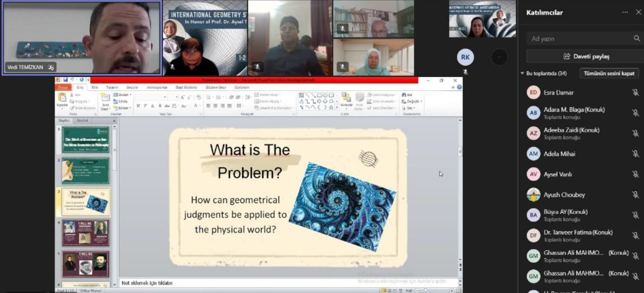Click the PowerPoint help question mark icon
644x293 pixels.
[x=459, y=87]
